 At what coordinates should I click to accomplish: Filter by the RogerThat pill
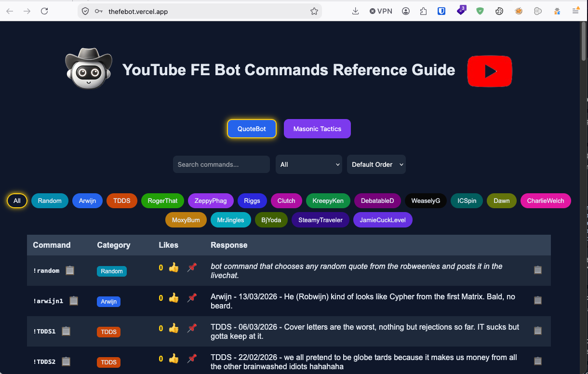pos(162,200)
